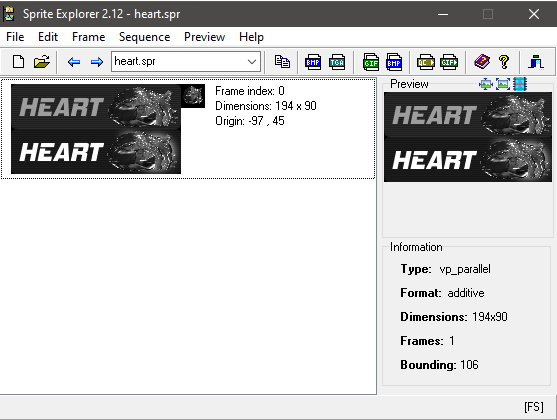The width and height of the screenshot is (557, 420).
Task: Click the New sprite file icon
Action: pyautogui.click(x=18, y=62)
